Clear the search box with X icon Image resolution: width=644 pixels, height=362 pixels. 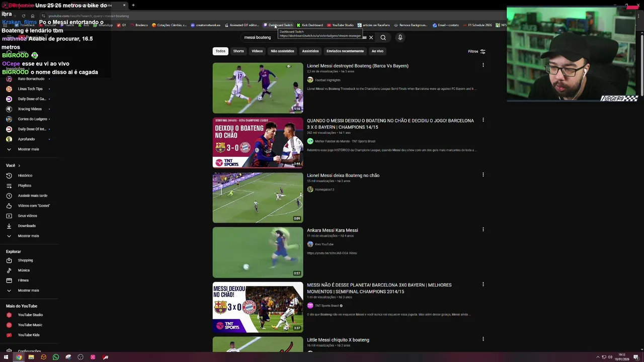click(x=371, y=37)
